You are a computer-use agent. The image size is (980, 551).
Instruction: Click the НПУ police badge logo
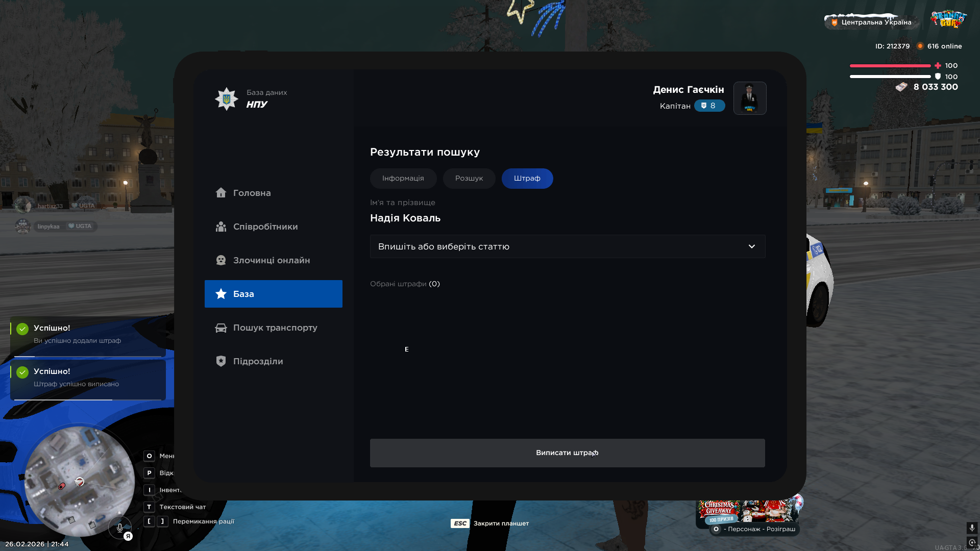[x=226, y=98]
